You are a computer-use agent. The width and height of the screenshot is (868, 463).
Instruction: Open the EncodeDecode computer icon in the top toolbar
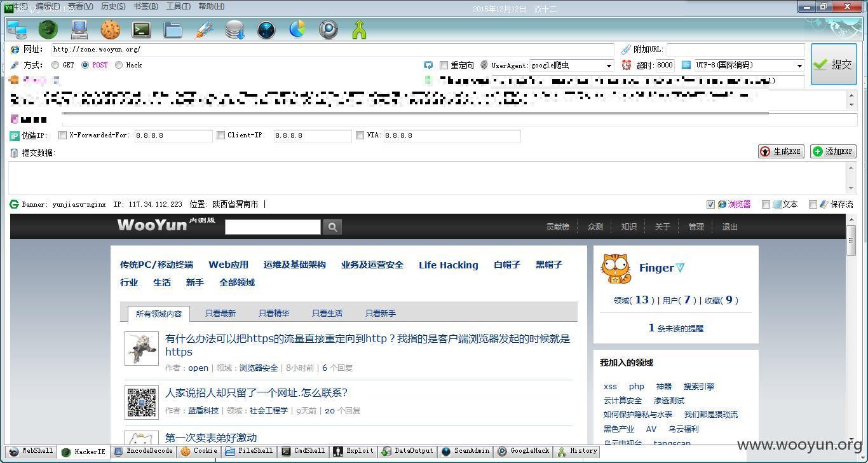tap(79, 29)
